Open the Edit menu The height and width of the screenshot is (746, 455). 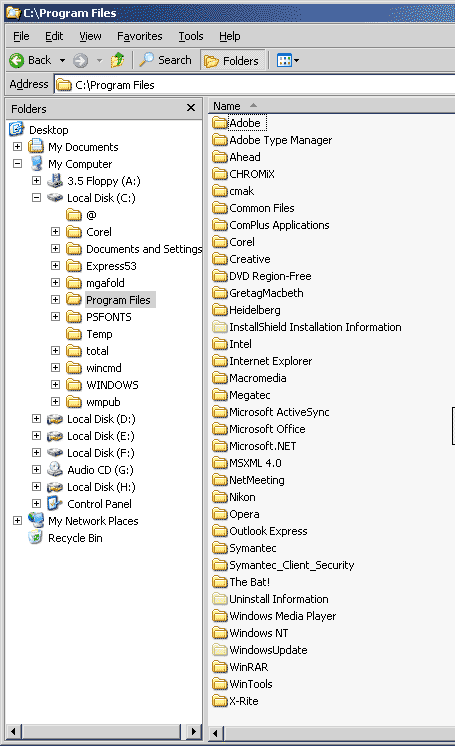point(54,36)
